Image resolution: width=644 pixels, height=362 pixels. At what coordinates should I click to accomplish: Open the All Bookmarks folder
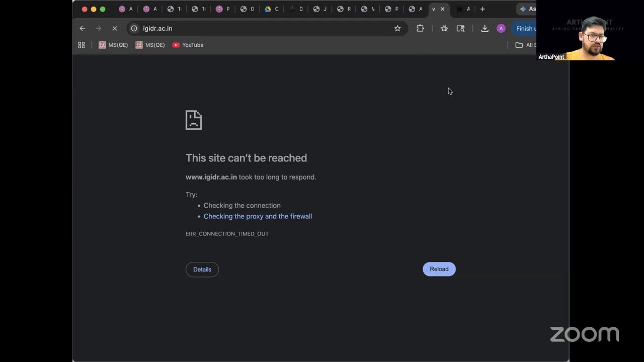(525, 45)
